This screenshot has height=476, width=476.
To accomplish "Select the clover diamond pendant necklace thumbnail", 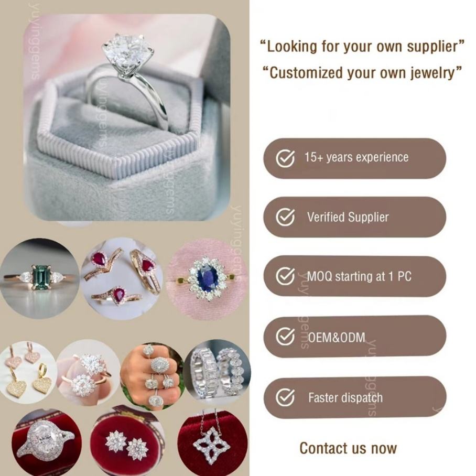I will point(212,444).
